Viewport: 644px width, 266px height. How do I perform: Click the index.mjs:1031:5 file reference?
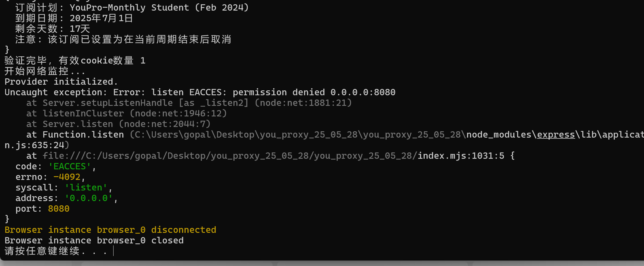tap(461, 156)
